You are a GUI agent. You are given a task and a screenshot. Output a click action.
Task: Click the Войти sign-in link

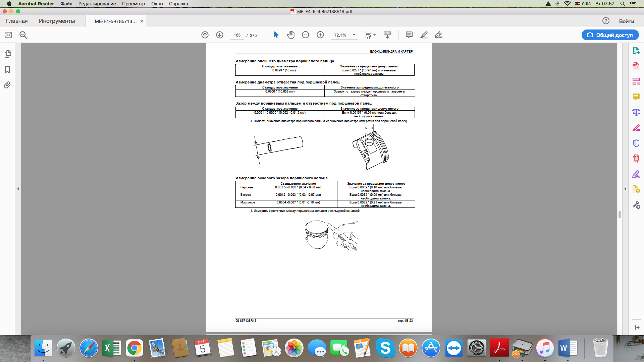click(626, 21)
